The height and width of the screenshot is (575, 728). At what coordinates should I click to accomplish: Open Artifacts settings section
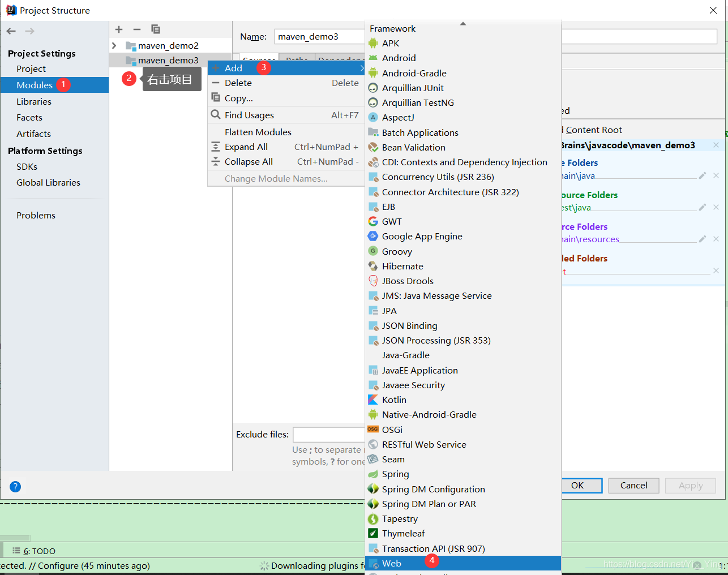(x=34, y=134)
